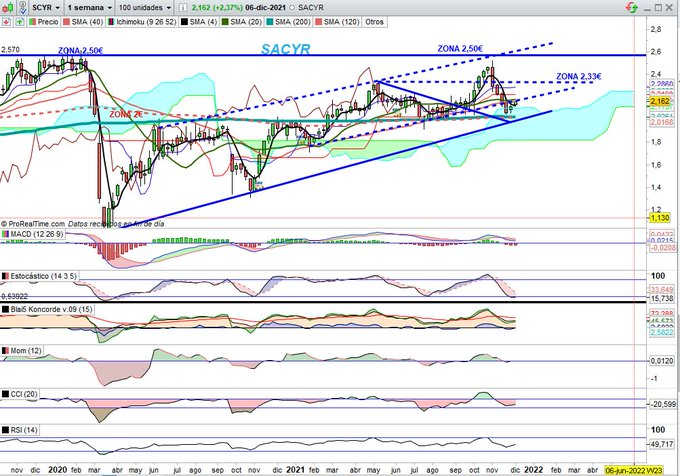
Task: Open the SMA (4) indicator settings
Action: (199, 22)
